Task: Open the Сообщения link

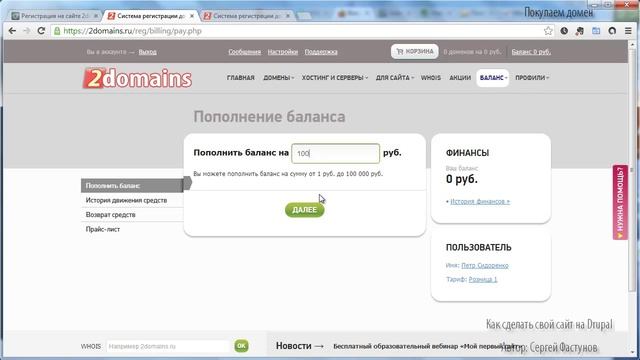Action: [244, 52]
